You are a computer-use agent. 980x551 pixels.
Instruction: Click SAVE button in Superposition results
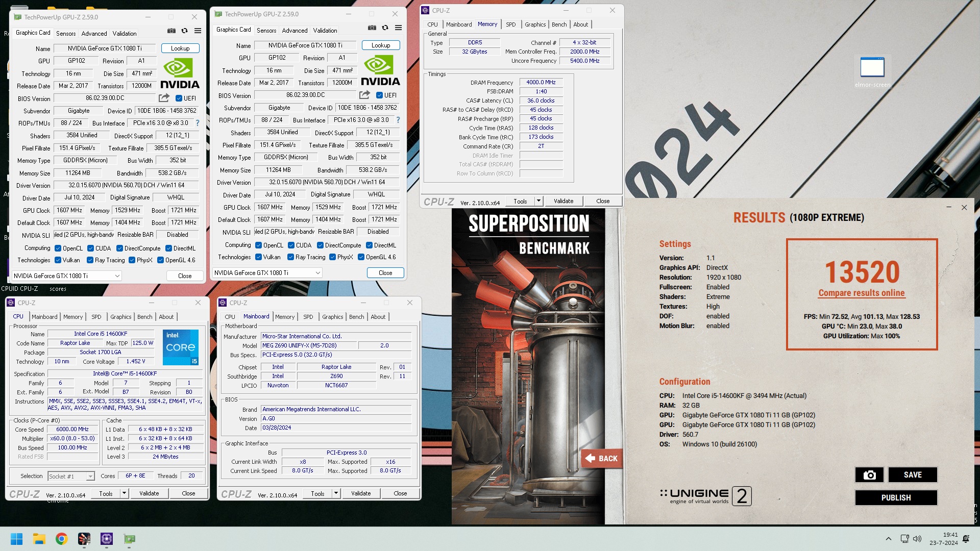point(913,475)
